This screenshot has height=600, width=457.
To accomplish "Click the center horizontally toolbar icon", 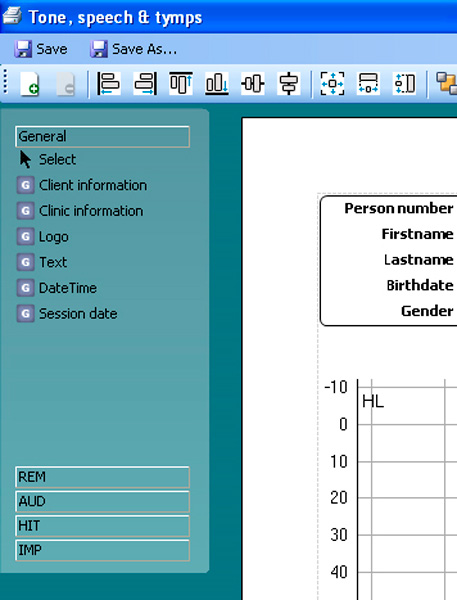I will pyautogui.click(x=253, y=83).
